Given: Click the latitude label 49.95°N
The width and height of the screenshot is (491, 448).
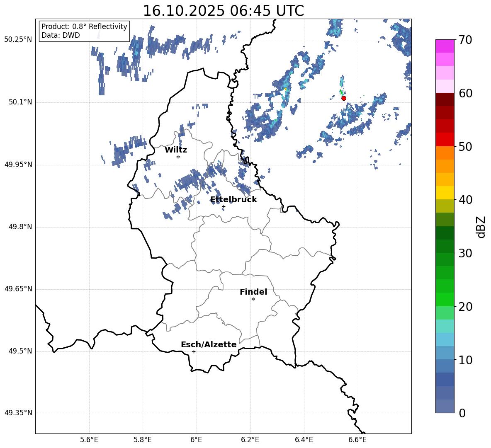Looking at the screenshot, I should 19,165.
